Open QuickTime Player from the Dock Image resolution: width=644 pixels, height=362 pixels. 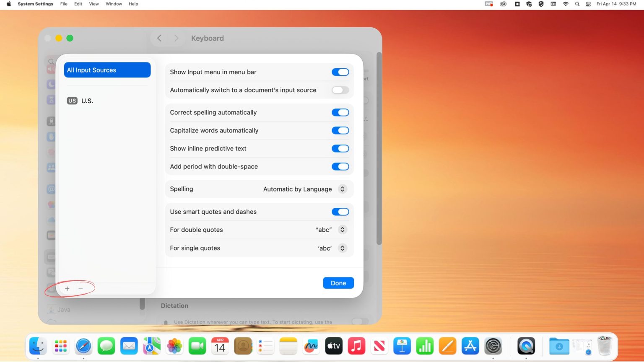[526, 346]
